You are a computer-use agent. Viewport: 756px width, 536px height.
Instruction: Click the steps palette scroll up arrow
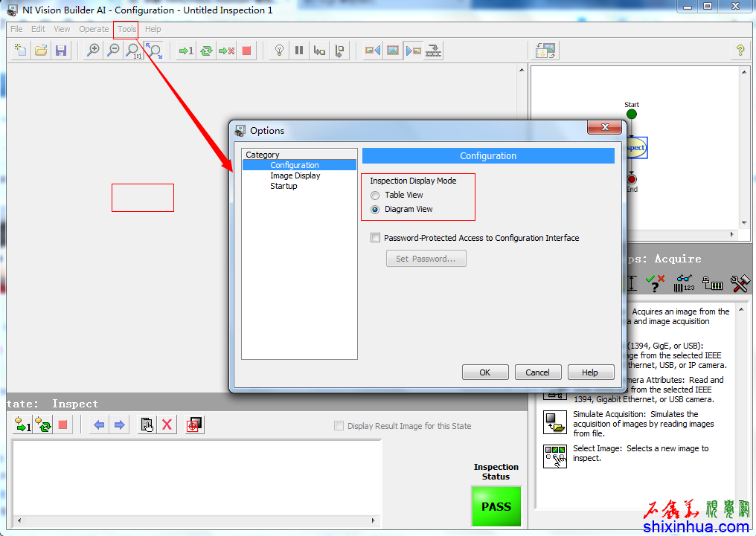click(x=742, y=309)
